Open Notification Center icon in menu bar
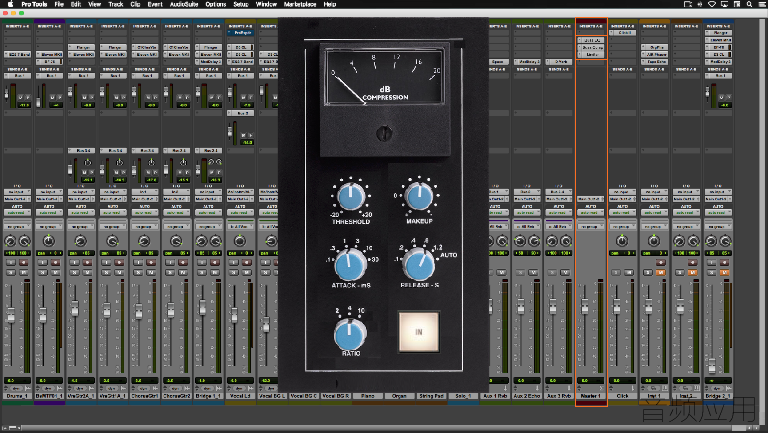The height and width of the screenshot is (433, 768). [x=761, y=4]
